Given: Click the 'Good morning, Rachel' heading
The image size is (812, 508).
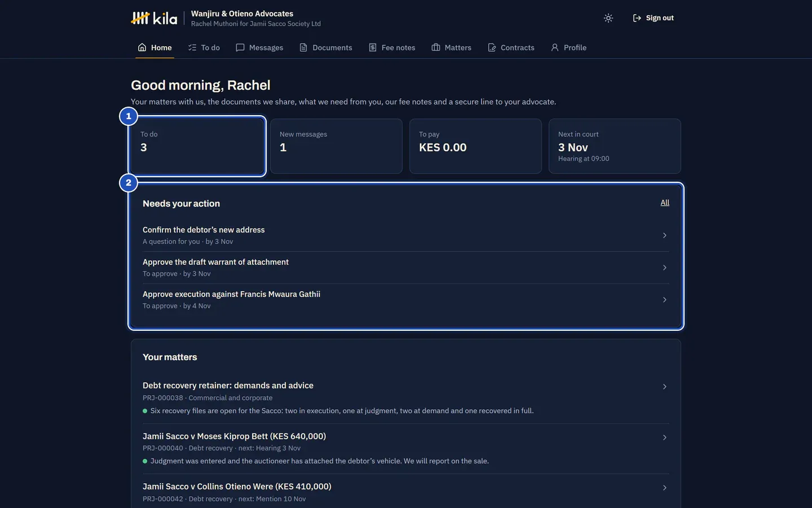Looking at the screenshot, I should click(x=201, y=85).
